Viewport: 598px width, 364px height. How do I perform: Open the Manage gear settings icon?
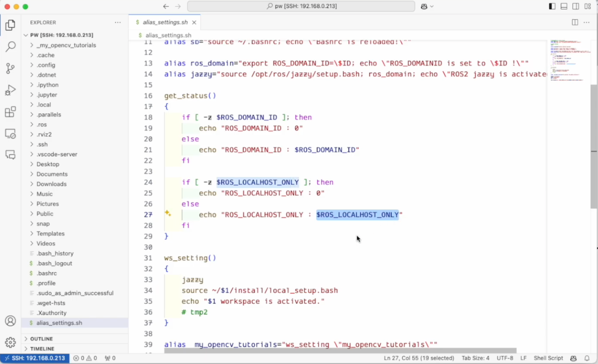[x=10, y=342]
